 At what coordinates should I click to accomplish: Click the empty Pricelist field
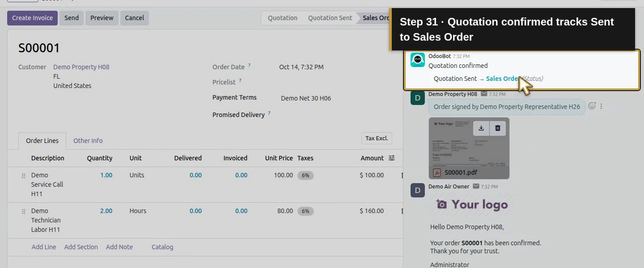click(x=335, y=82)
